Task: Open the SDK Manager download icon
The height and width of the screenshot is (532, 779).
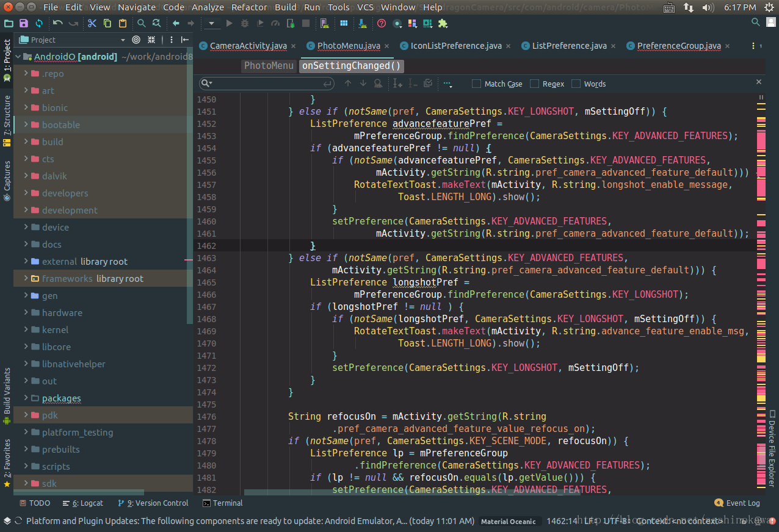Action: (x=363, y=23)
